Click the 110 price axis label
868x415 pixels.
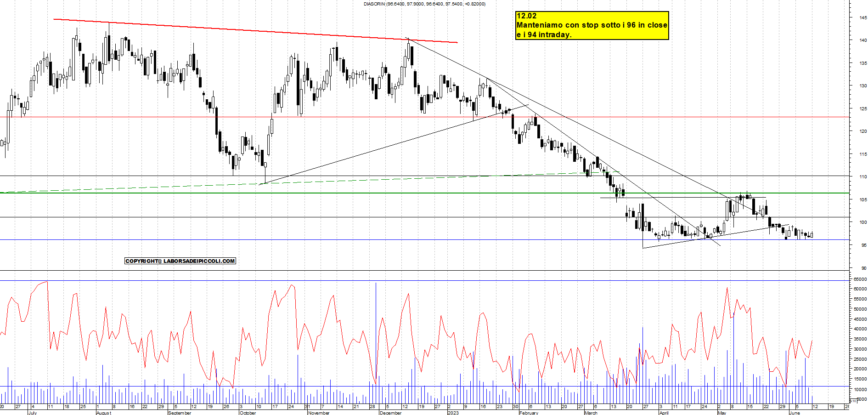coord(863,177)
